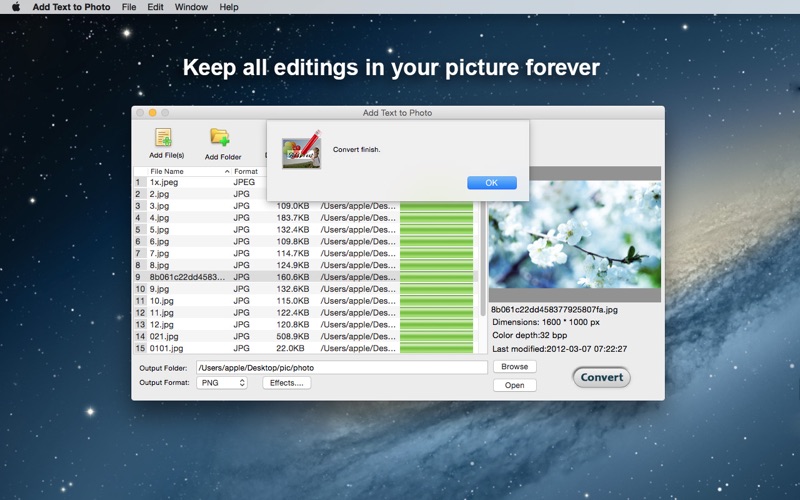Click the progress bar for 9.jpg

pos(436,289)
